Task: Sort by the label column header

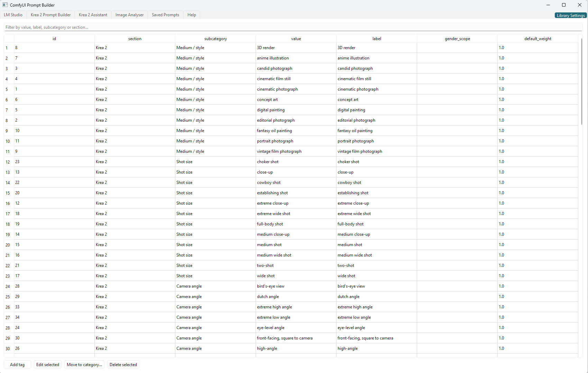Action: click(x=377, y=39)
